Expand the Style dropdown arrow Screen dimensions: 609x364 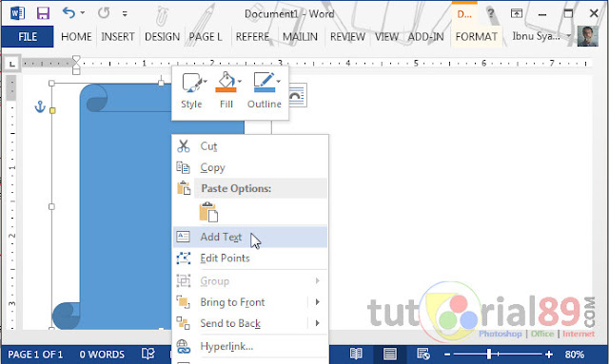click(206, 82)
